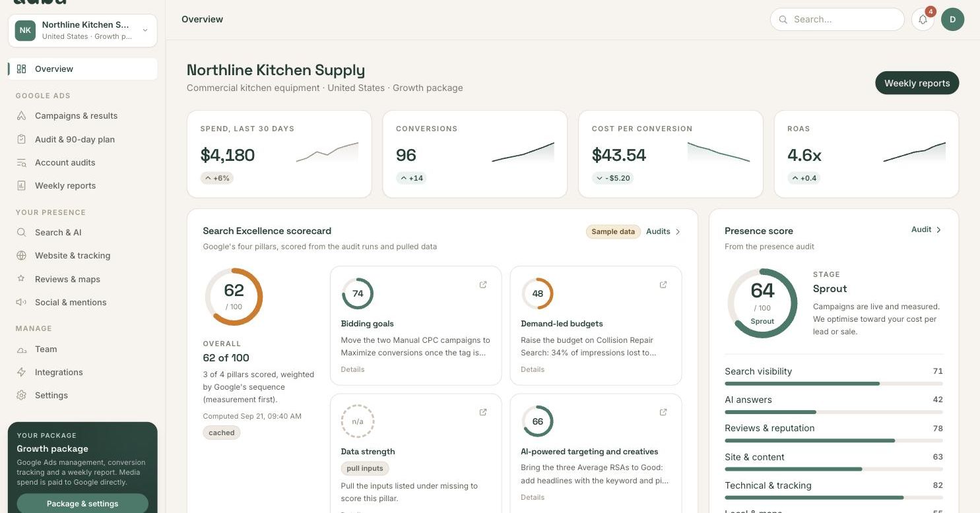Click the Spend last 30 days card
The image size is (980, 513).
coord(279,154)
